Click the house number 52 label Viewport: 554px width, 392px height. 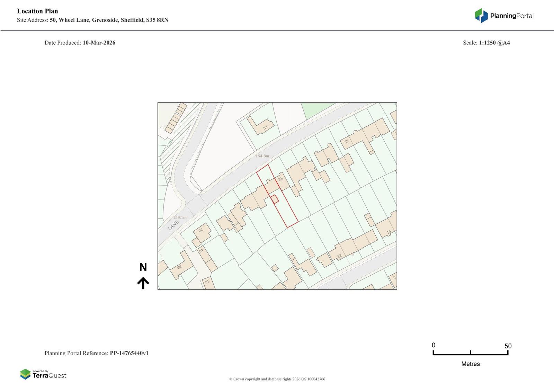280,178
